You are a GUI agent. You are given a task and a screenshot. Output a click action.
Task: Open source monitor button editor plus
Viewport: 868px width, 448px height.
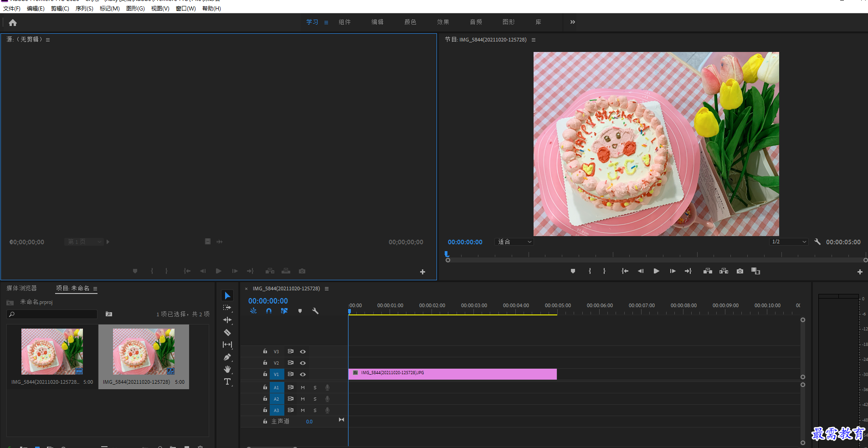click(422, 272)
